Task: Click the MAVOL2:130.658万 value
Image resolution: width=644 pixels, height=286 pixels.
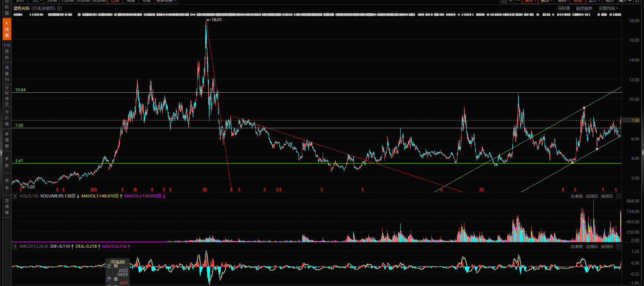Action: coord(143,196)
